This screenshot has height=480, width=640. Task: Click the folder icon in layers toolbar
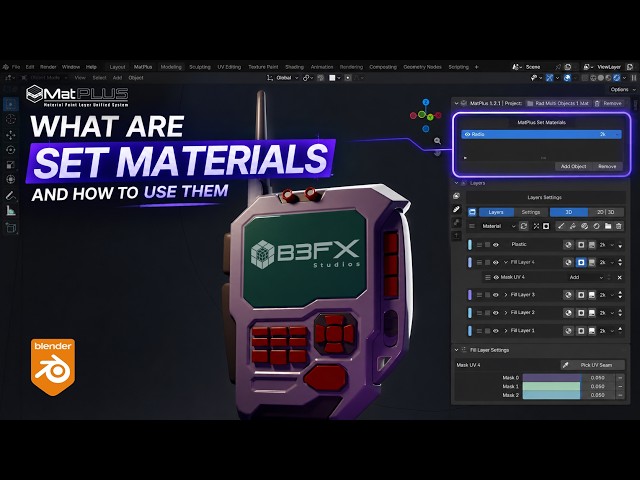pyautogui.click(x=608, y=226)
